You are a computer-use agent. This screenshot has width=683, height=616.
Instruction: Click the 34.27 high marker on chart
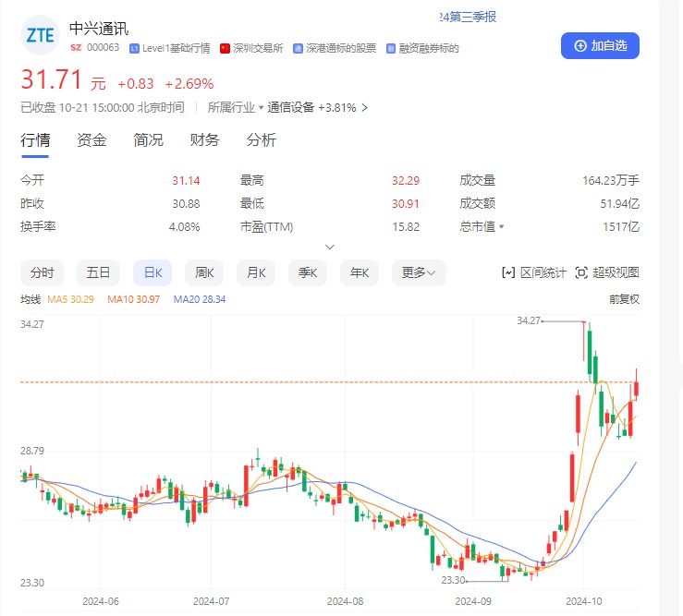(529, 320)
